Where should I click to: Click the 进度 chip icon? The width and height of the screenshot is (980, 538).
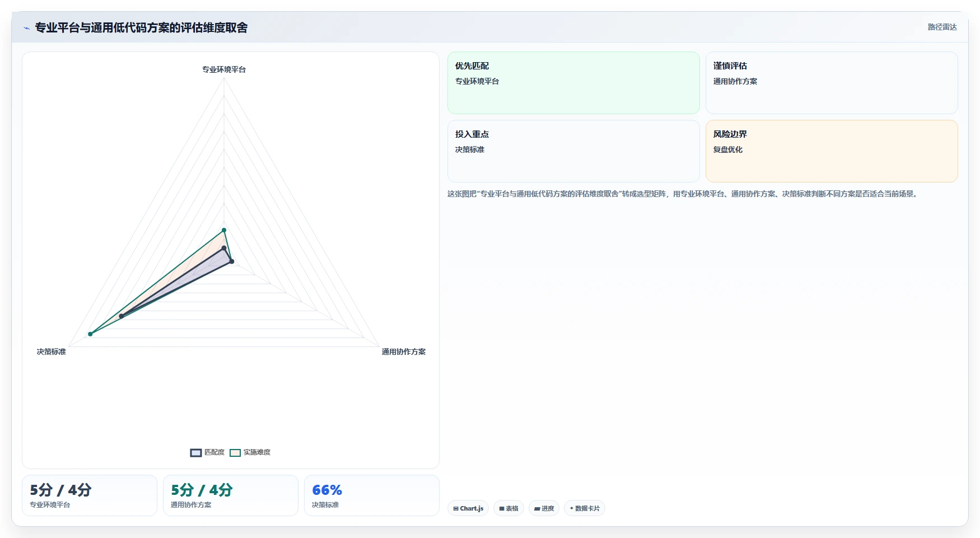tap(537, 508)
